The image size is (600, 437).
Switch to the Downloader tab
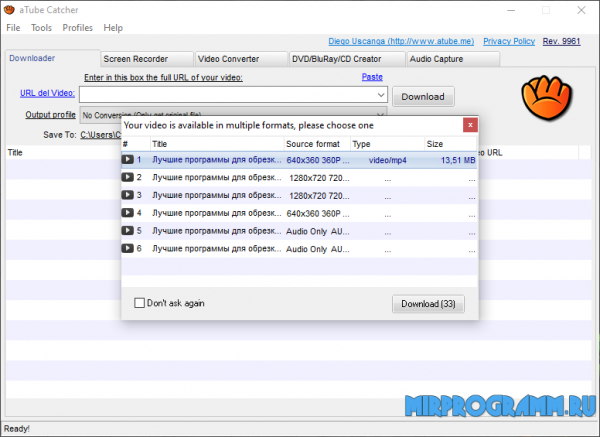pyautogui.click(x=53, y=58)
